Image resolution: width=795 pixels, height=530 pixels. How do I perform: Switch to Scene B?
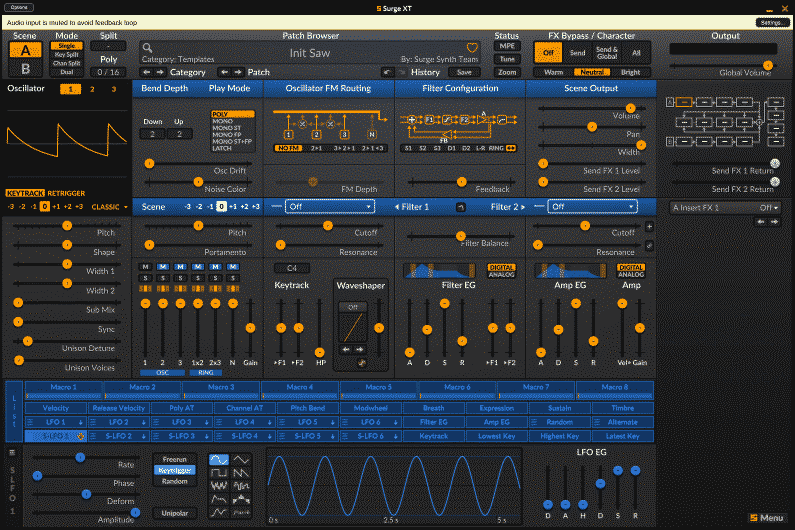pyautogui.click(x=25, y=68)
